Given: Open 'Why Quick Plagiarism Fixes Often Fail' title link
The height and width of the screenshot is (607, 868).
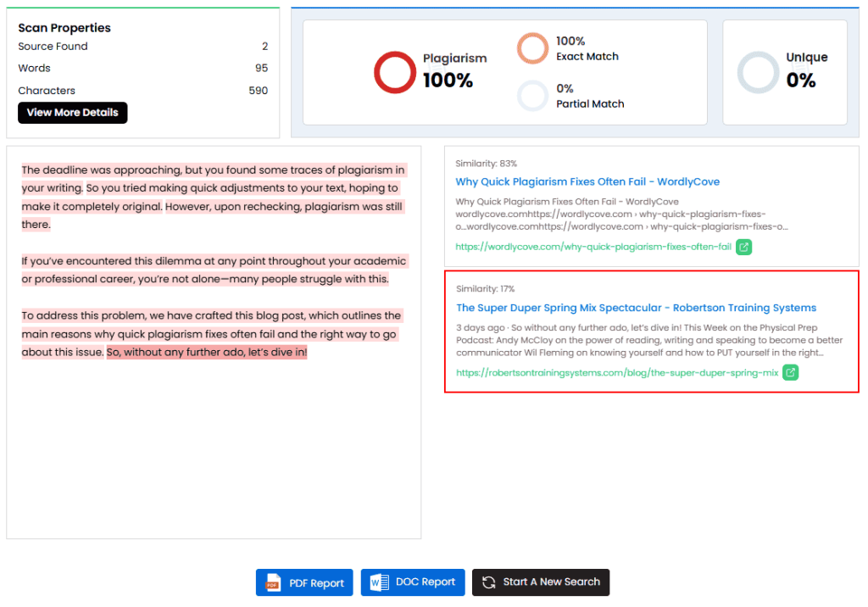Looking at the screenshot, I should pos(587,181).
